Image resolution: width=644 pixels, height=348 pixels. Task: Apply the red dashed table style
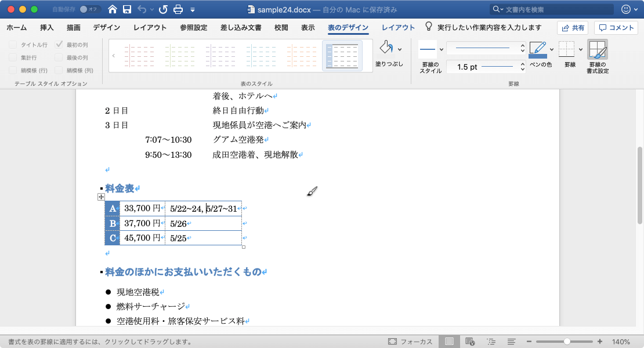pos(139,56)
